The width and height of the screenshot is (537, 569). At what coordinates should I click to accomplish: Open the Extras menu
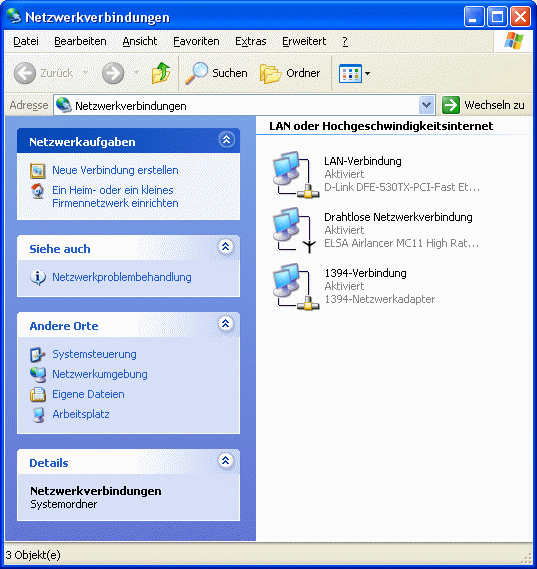click(251, 41)
